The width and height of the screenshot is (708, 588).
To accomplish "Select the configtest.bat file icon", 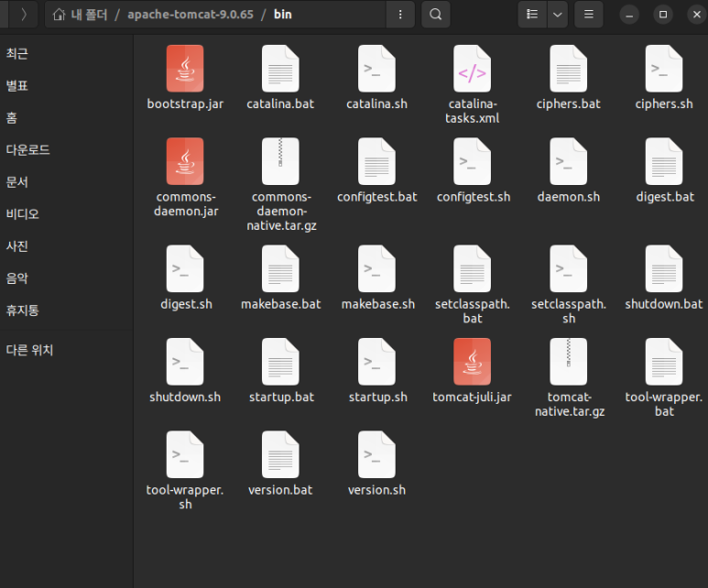I will click(376, 162).
